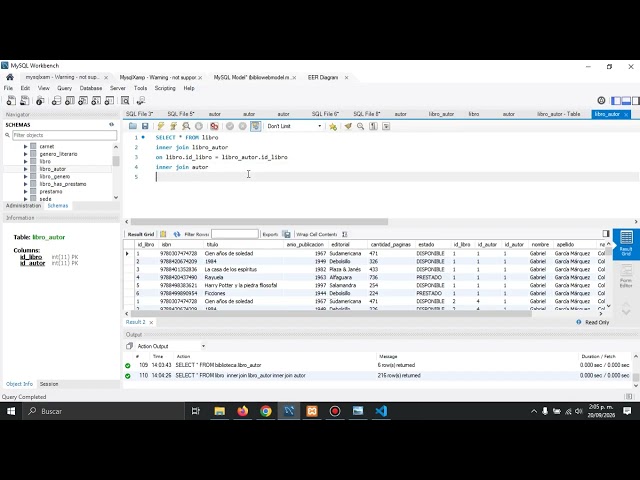Create a new table icon
Image resolution: width=640 pixels, height=480 pixels.
[x=70, y=100]
